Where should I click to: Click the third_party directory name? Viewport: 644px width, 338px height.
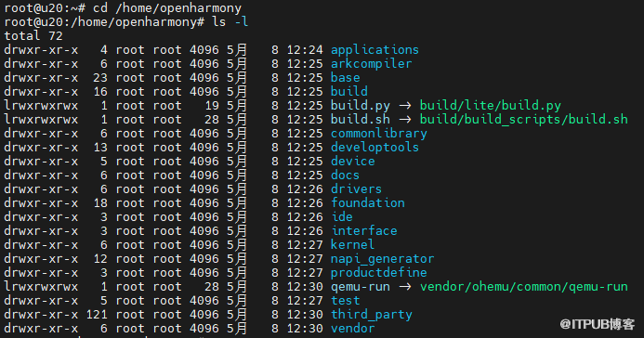coord(371,315)
